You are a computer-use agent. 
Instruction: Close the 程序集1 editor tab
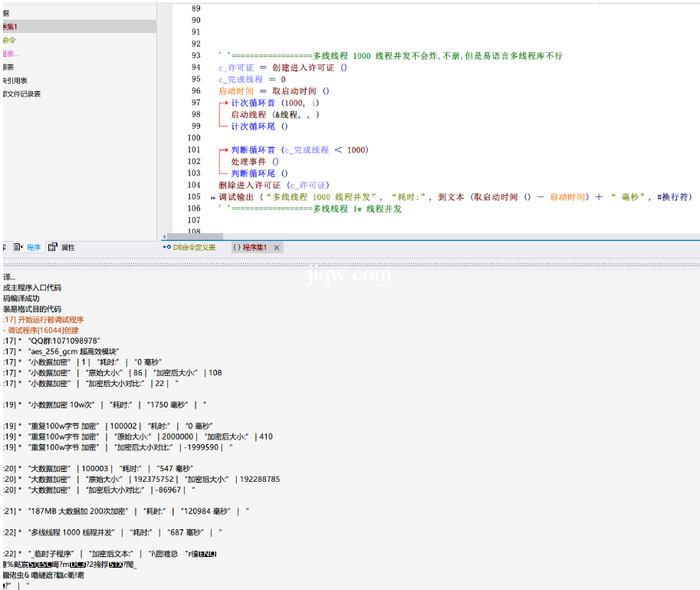click(x=278, y=248)
